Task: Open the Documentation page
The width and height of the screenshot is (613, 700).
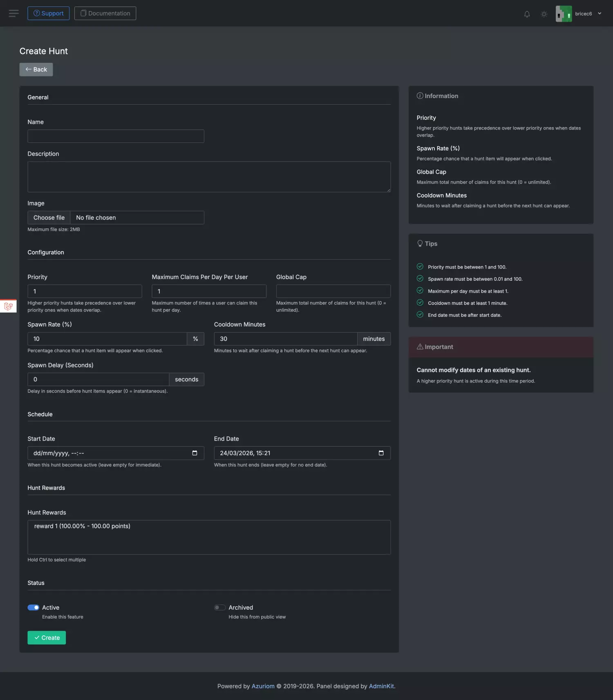Action: pos(105,13)
